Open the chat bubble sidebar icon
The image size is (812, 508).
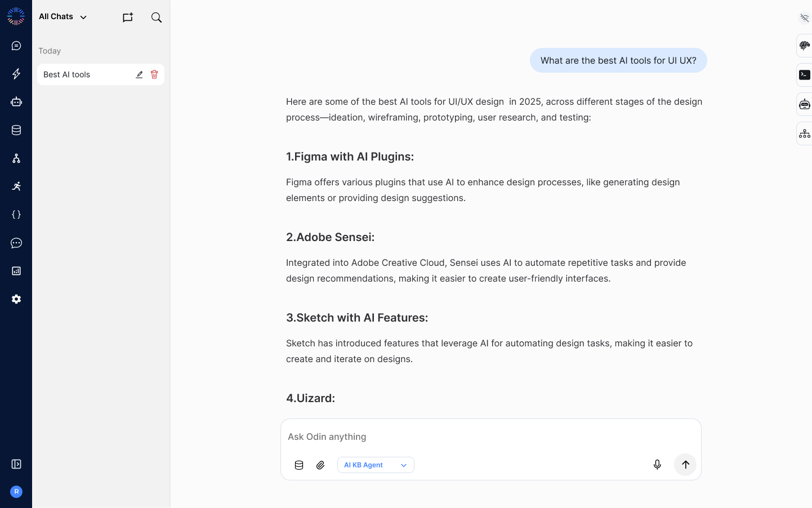point(16,46)
